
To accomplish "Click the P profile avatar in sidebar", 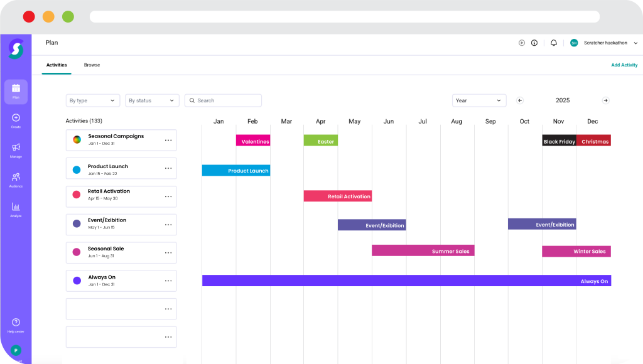I will (16, 350).
